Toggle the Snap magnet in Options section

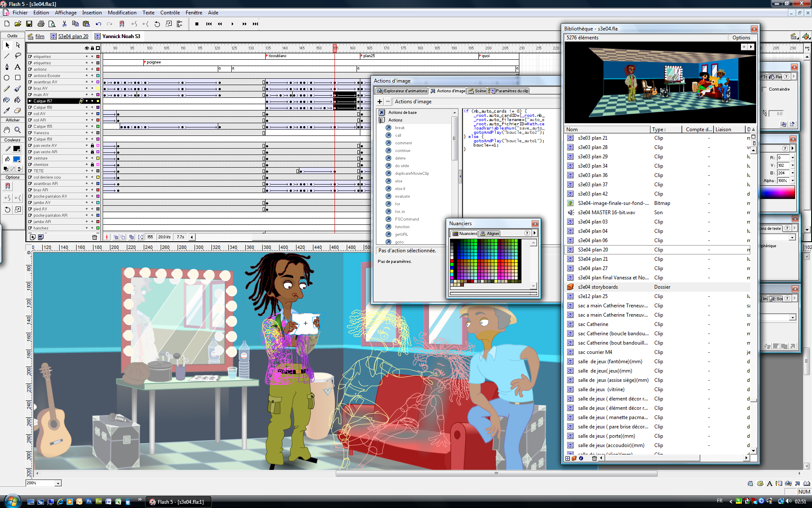pyautogui.click(x=8, y=186)
